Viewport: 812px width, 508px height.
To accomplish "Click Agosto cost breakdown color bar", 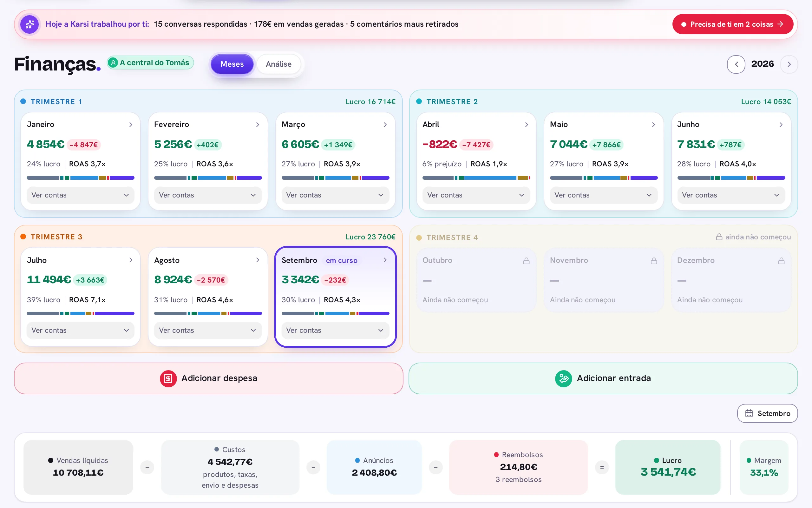I will [x=208, y=313].
